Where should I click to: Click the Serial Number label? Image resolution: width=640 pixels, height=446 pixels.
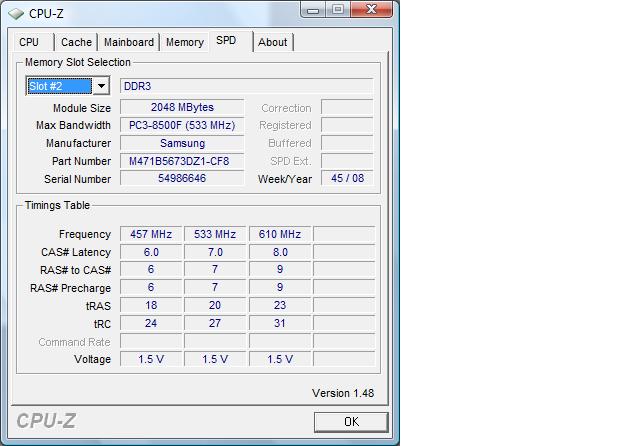coord(78,179)
